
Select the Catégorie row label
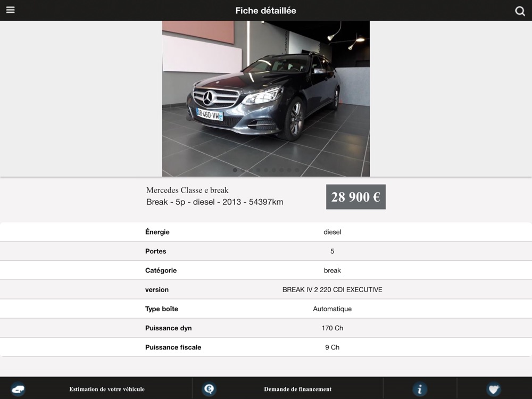(161, 270)
